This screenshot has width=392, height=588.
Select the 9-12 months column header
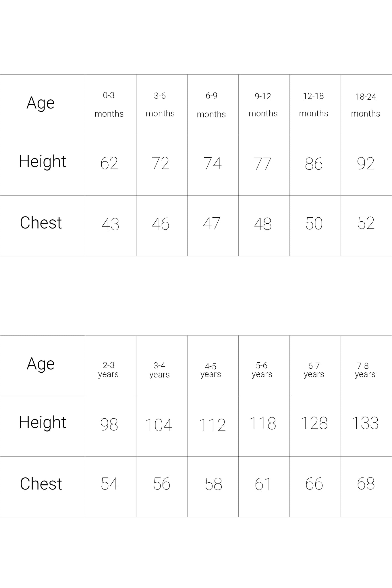point(263,105)
